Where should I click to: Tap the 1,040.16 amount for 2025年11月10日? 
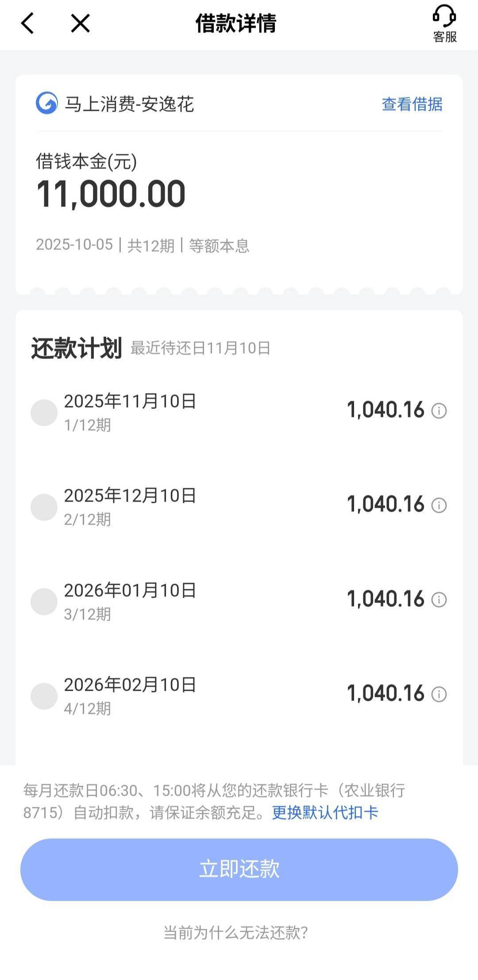385,410
